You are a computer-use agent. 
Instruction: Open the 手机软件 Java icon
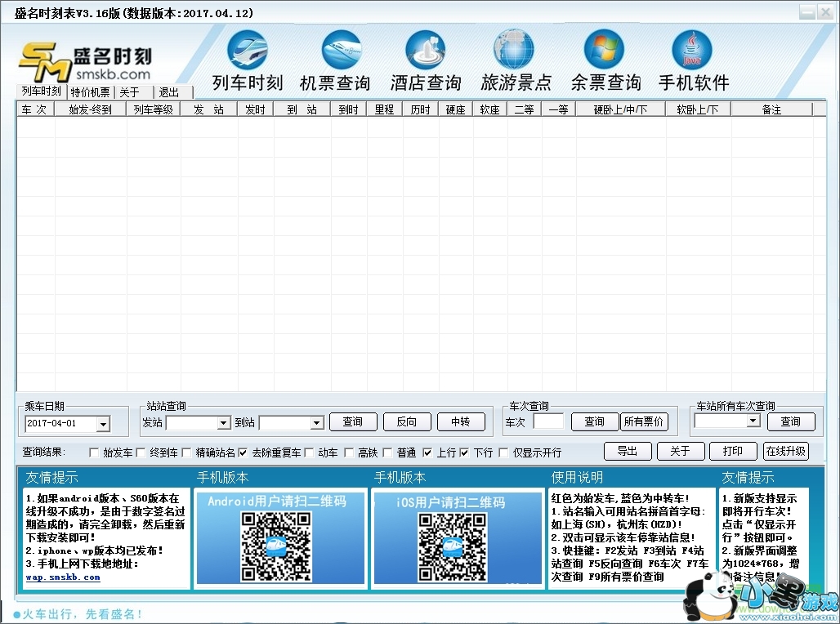(x=692, y=51)
